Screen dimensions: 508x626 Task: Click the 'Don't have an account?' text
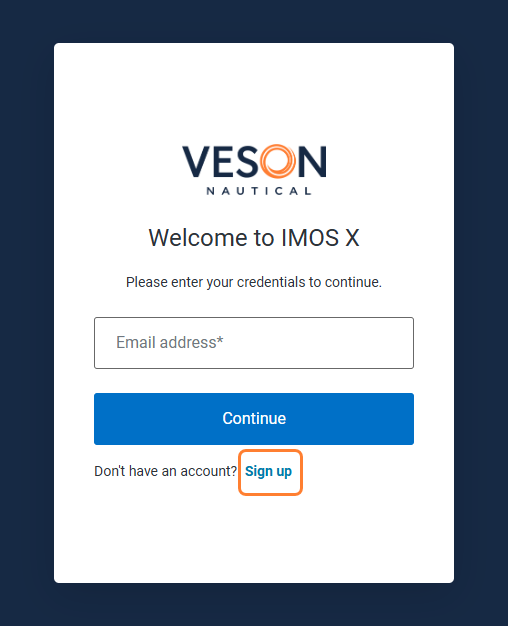click(x=165, y=471)
